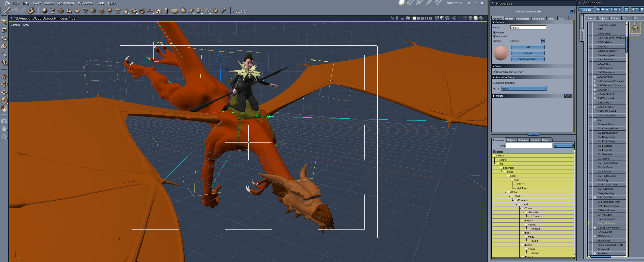
Task: Expand the Import section
Action: tap(494, 96)
